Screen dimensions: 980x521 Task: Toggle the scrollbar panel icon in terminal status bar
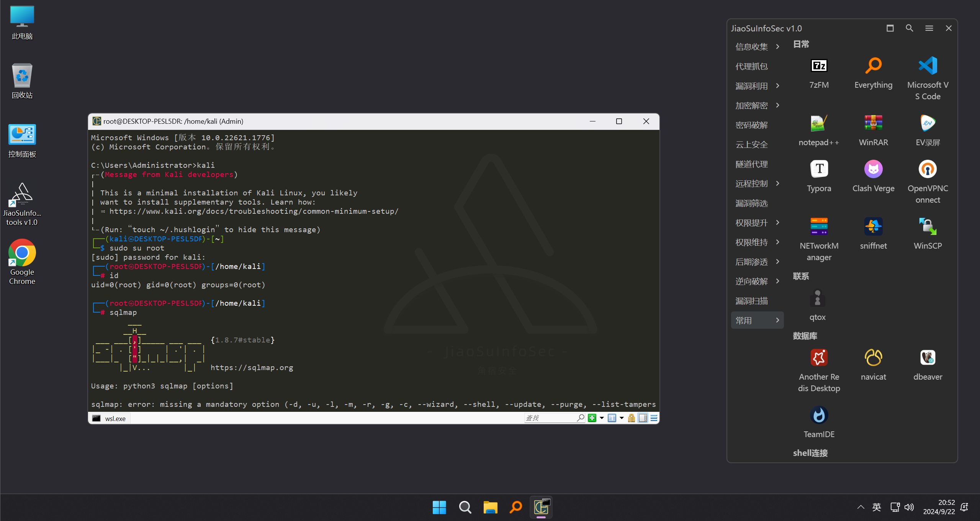(643, 418)
